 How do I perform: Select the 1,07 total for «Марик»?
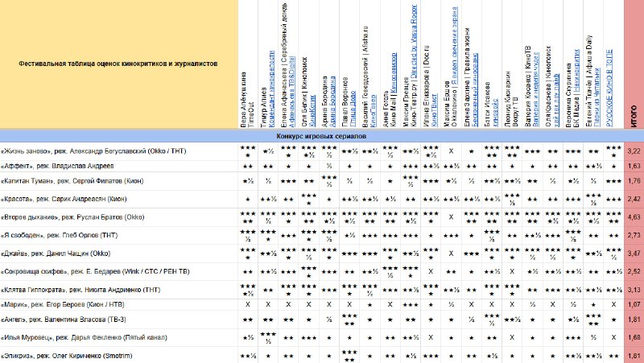pos(634,305)
